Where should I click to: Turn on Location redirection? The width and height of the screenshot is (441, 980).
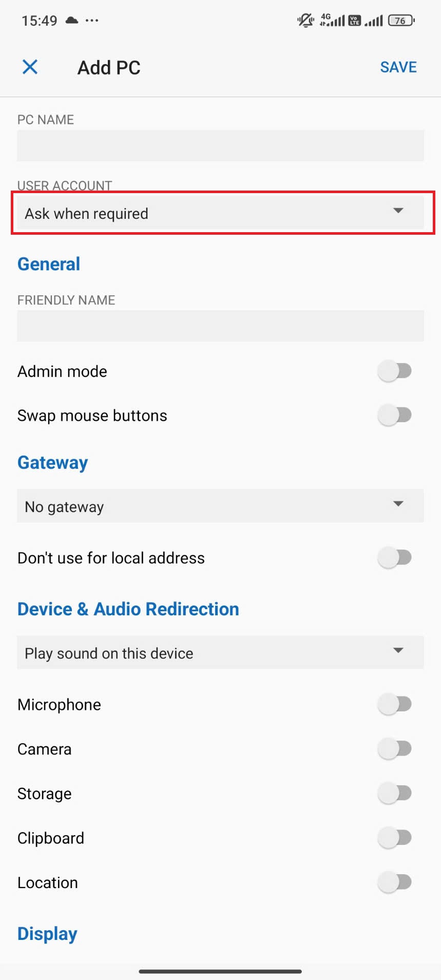(395, 882)
